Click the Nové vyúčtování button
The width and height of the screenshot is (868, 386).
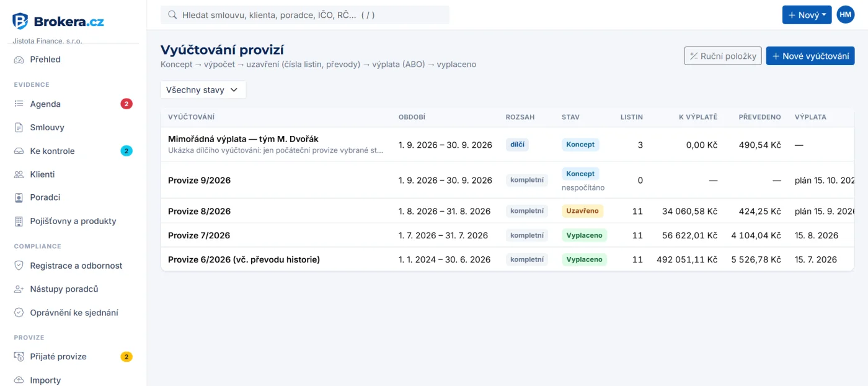(810, 56)
